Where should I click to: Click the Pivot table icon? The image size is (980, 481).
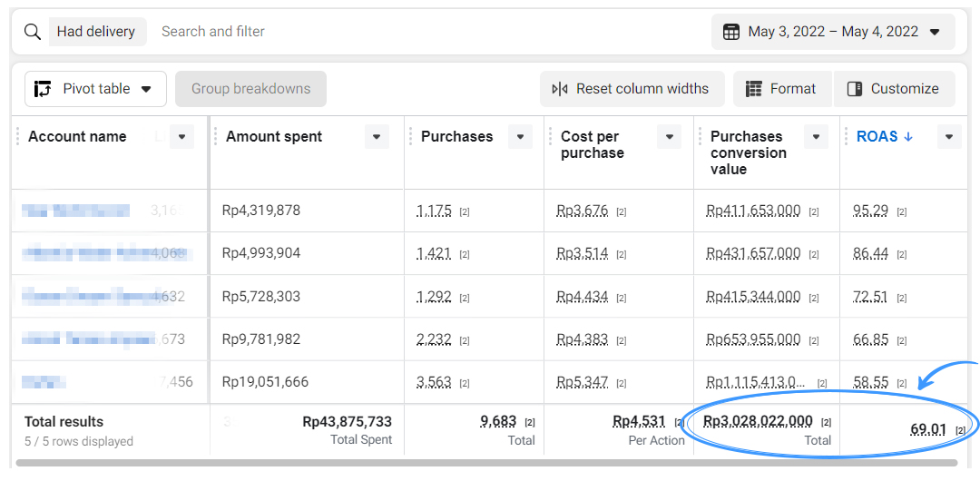coord(43,89)
